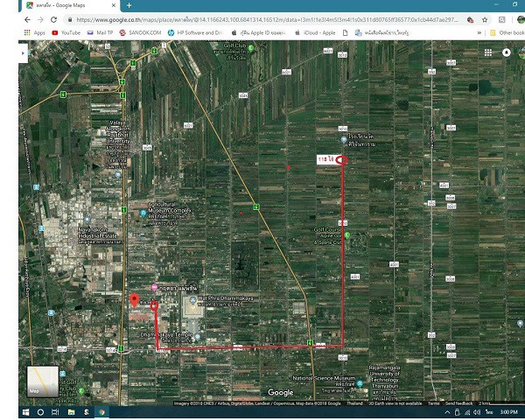525x420 pixels.
Task: Open the Terms link in map footer
Action: [x=433, y=403]
